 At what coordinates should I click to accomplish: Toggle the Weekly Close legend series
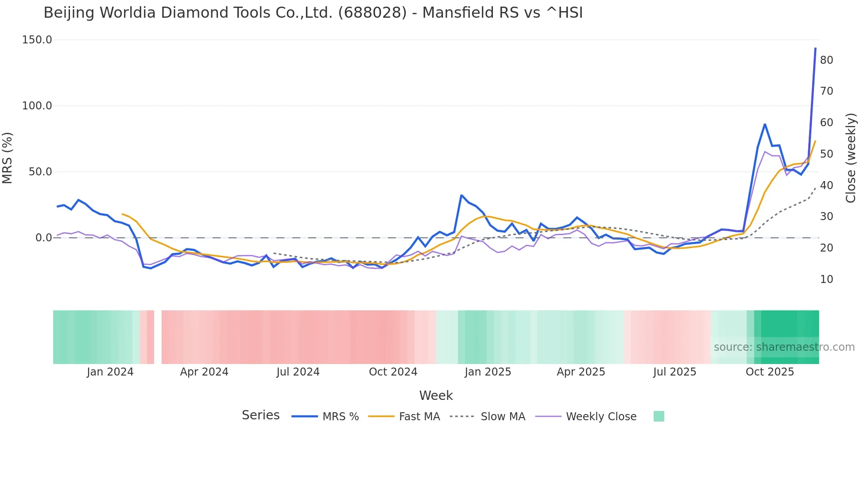coord(586,417)
